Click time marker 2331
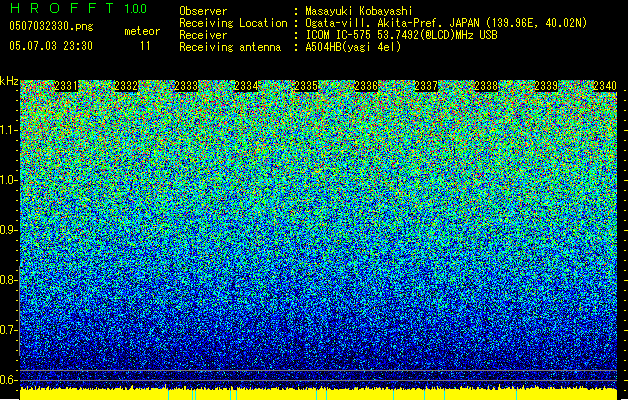The width and height of the screenshot is (629, 400). (66, 86)
